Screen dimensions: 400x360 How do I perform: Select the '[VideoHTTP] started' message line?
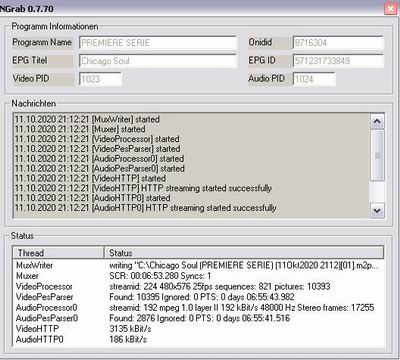(90, 178)
